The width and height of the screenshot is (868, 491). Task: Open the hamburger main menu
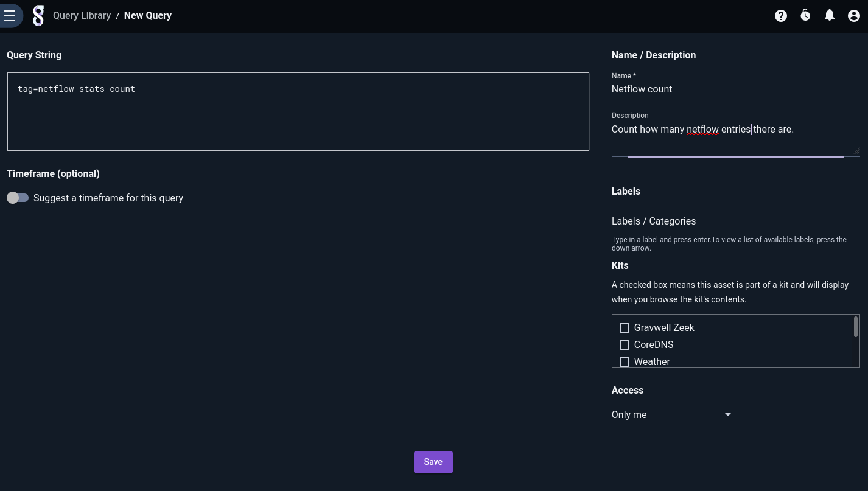pyautogui.click(x=10, y=16)
